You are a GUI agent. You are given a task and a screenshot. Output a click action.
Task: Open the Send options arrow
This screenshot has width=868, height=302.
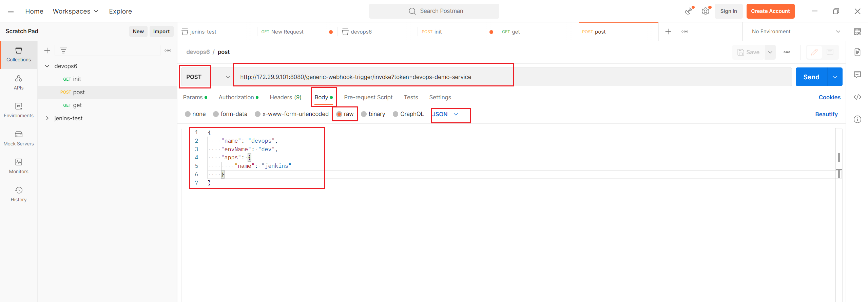click(x=835, y=77)
